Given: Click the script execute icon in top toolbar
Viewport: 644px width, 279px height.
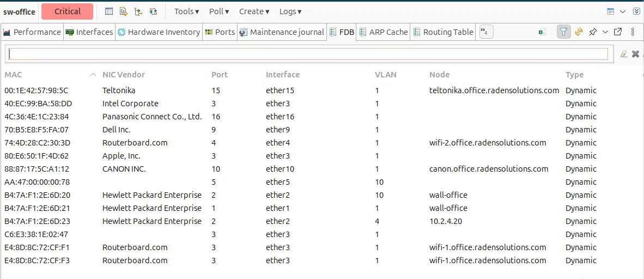Looking at the screenshot, I should [124, 11].
